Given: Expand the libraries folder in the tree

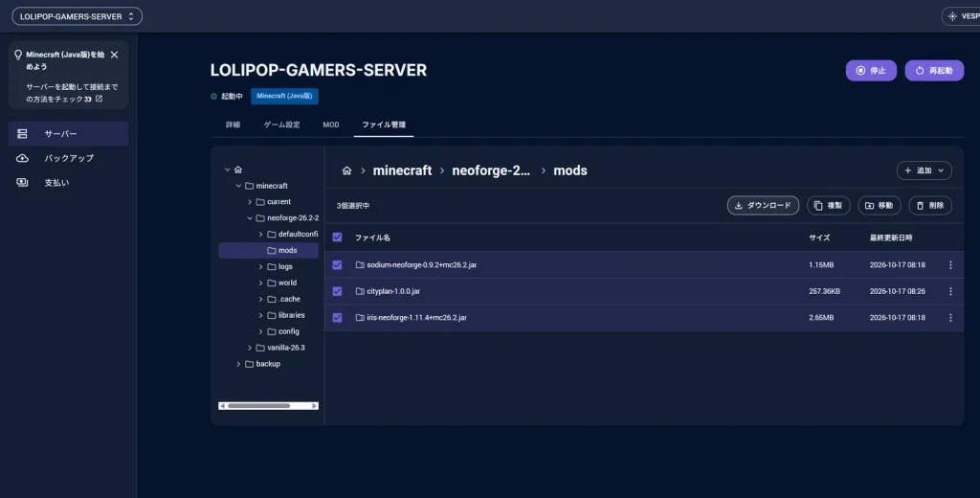Looking at the screenshot, I should point(260,315).
